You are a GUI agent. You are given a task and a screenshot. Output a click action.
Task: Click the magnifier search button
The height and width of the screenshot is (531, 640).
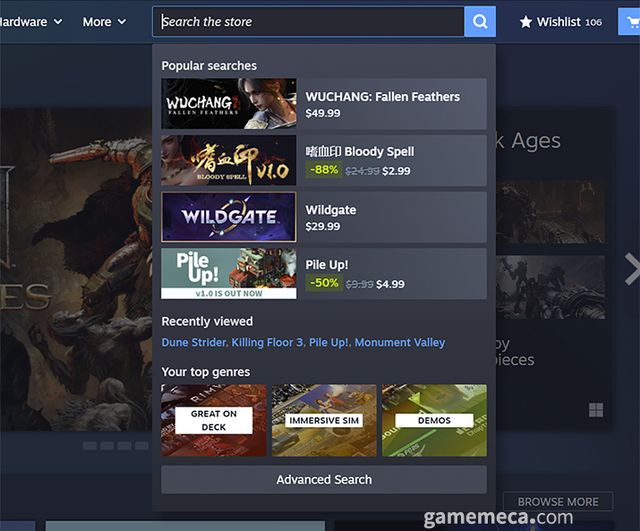coord(480,21)
